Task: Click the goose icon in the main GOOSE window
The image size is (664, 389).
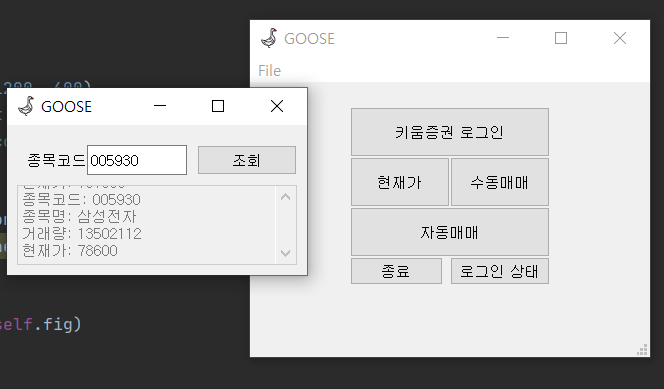Action: click(x=269, y=38)
